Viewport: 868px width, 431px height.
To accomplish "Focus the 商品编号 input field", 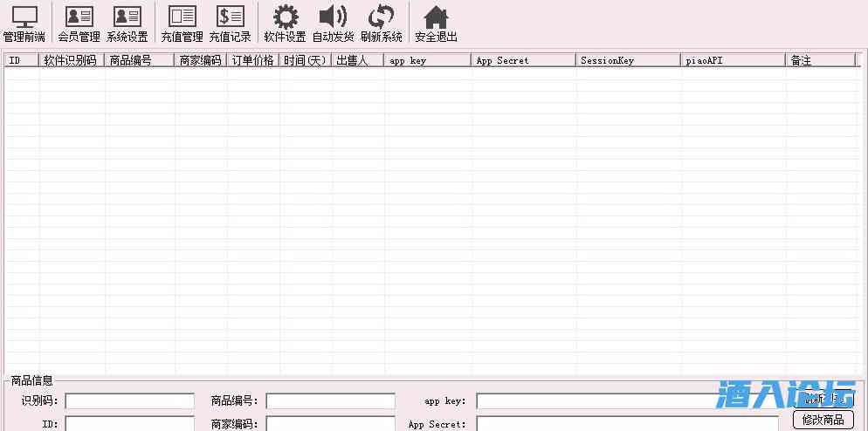I will [x=330, y=401].
